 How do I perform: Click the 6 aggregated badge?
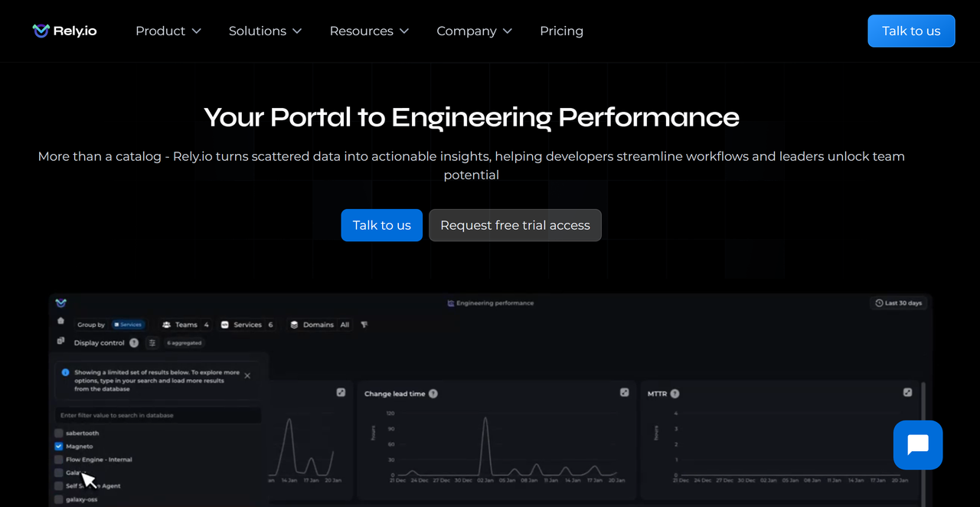pos(185,343)
